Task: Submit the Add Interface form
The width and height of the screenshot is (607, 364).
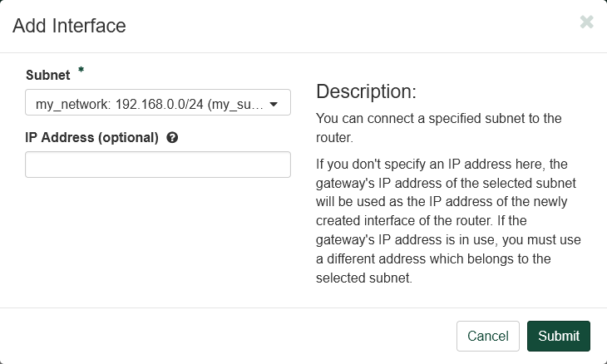Action: point(558,336)
